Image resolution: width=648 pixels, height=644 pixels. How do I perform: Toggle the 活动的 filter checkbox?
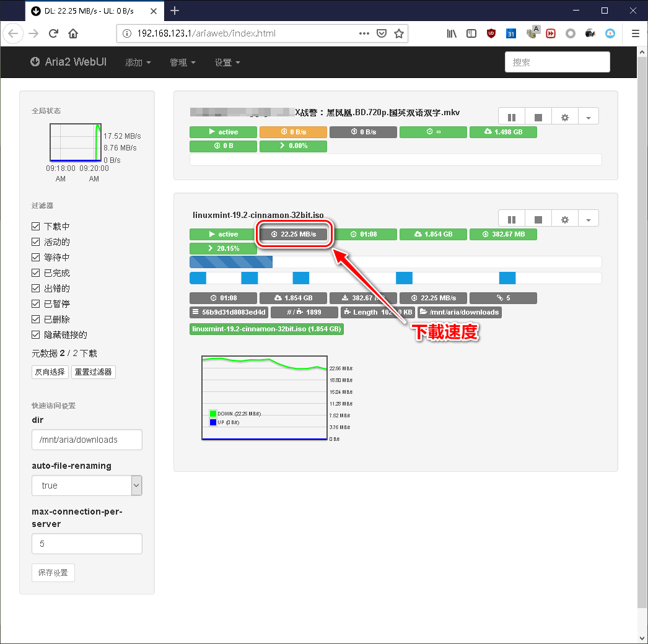[35, 241]
